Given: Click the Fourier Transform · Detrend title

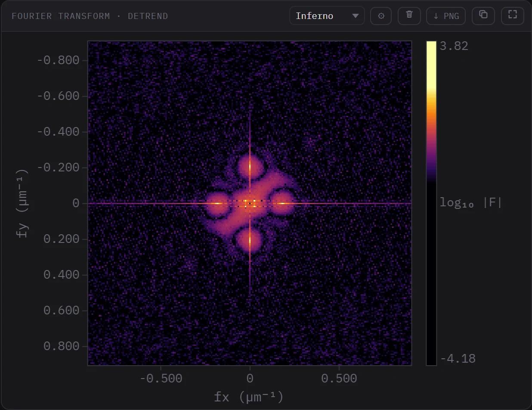Looking at the screenshot, I should [x=90, y=16].
